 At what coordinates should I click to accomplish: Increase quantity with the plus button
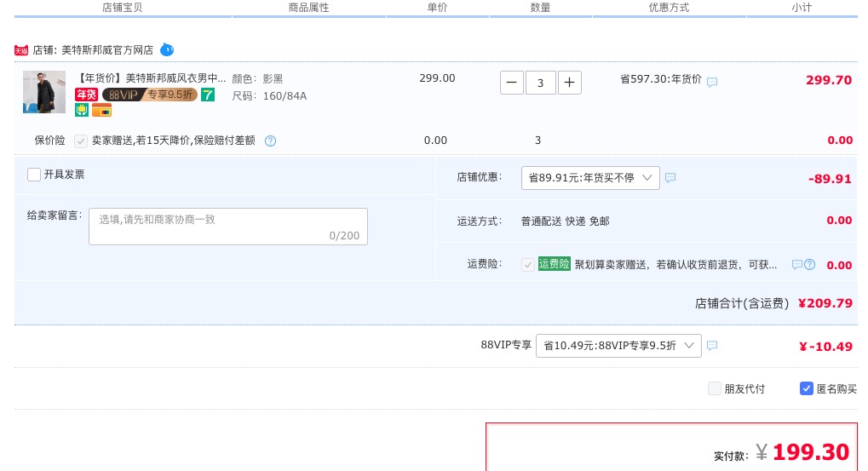point(570,83)
